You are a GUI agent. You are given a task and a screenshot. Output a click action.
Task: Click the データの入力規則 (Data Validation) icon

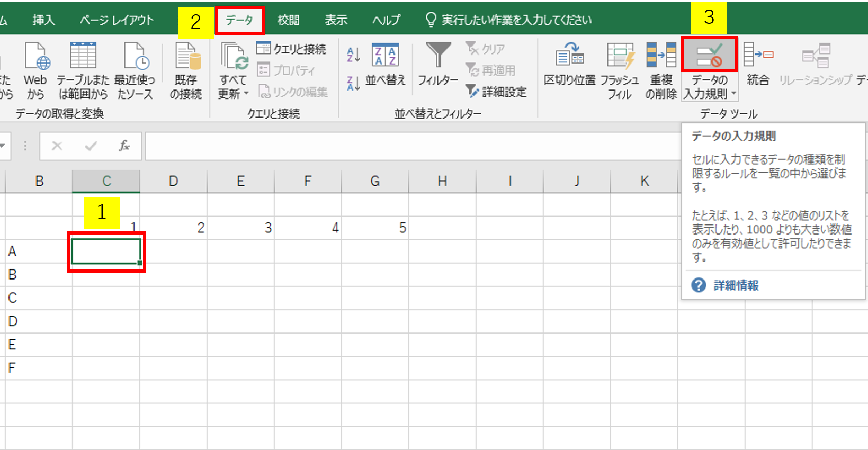coord(709,55)
